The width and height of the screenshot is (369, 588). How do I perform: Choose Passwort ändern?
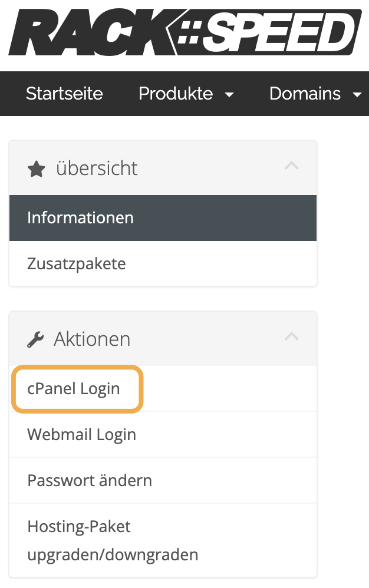tap(90, 481)
